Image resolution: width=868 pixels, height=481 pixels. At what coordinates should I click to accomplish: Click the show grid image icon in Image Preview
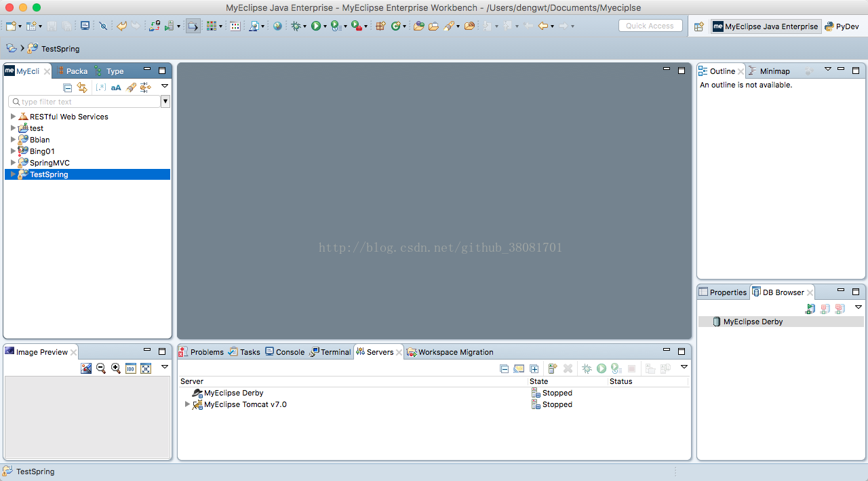tap(86, 368)
